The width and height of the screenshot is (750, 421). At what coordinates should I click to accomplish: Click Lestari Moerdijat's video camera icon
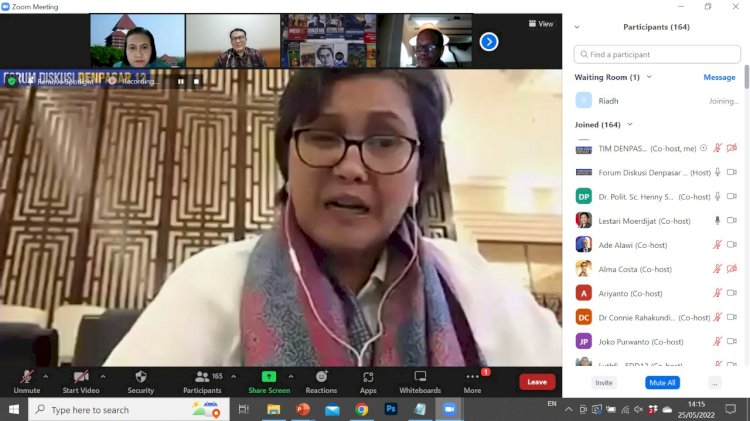coord(732,221)
